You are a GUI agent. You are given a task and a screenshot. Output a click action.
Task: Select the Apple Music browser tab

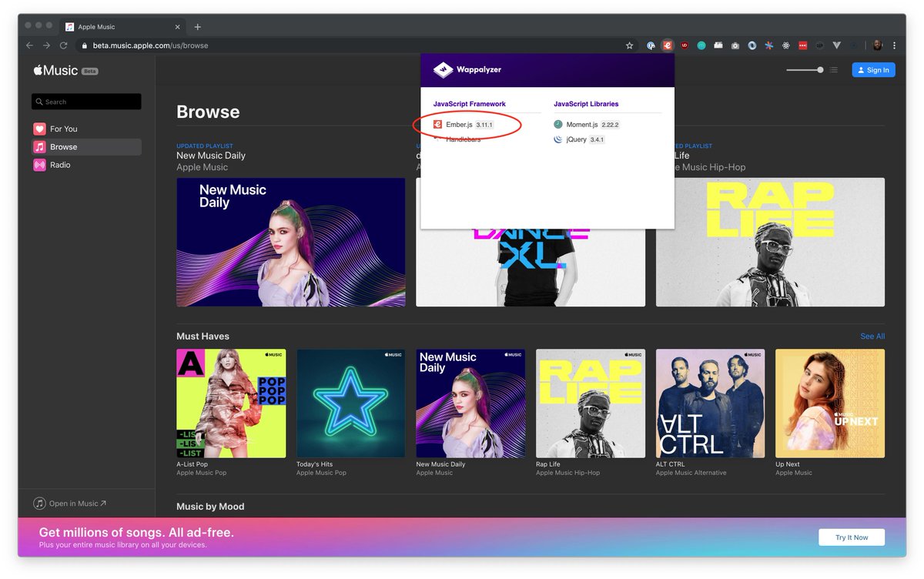[120, 27]
